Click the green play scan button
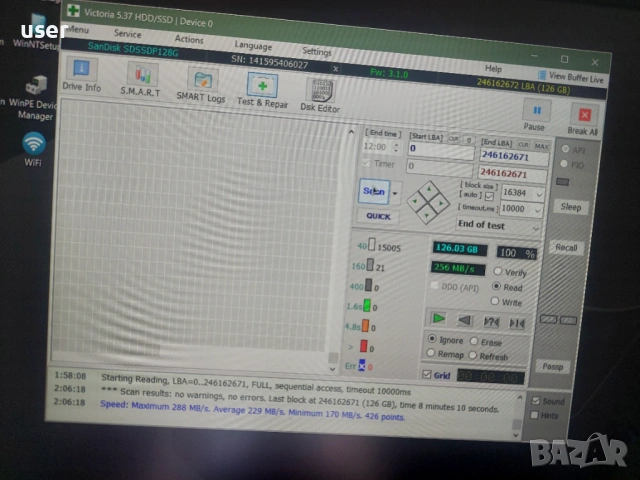 (438, 318)
